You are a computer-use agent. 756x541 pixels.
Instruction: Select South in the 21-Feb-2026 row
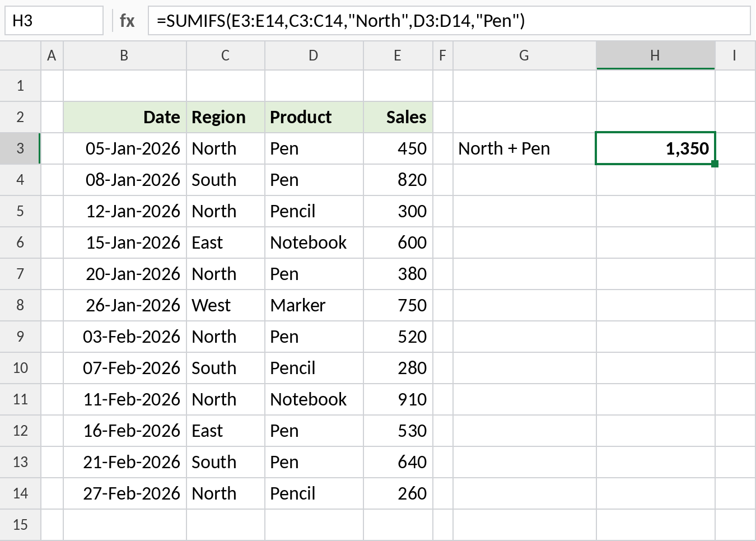click(226, 462)
